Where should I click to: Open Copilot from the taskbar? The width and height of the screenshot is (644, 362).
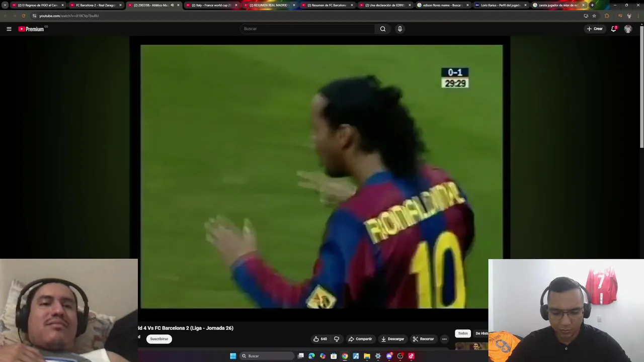(323, 356)
